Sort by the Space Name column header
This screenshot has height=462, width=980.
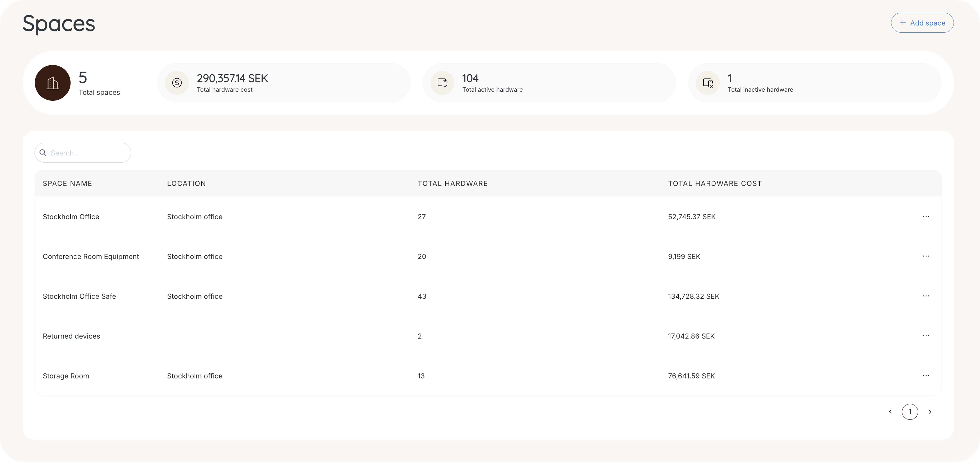coord(67,183)
